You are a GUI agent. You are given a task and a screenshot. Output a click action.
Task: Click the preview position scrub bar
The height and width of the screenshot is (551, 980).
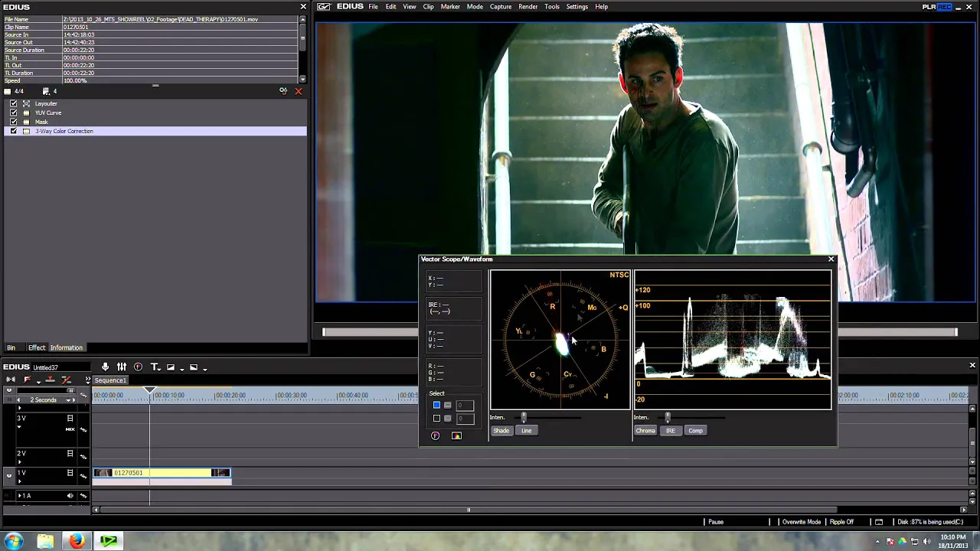coord(639,332)
